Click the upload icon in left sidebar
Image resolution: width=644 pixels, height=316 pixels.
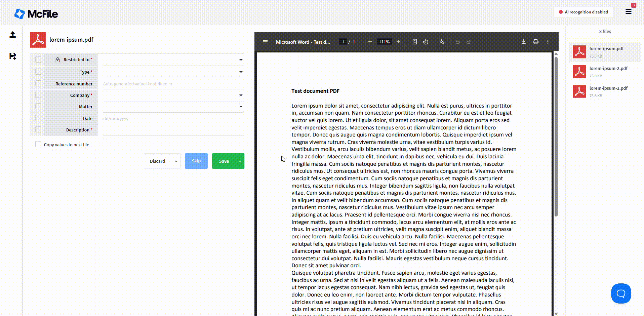pyautogui.click(x=12, y=35)
